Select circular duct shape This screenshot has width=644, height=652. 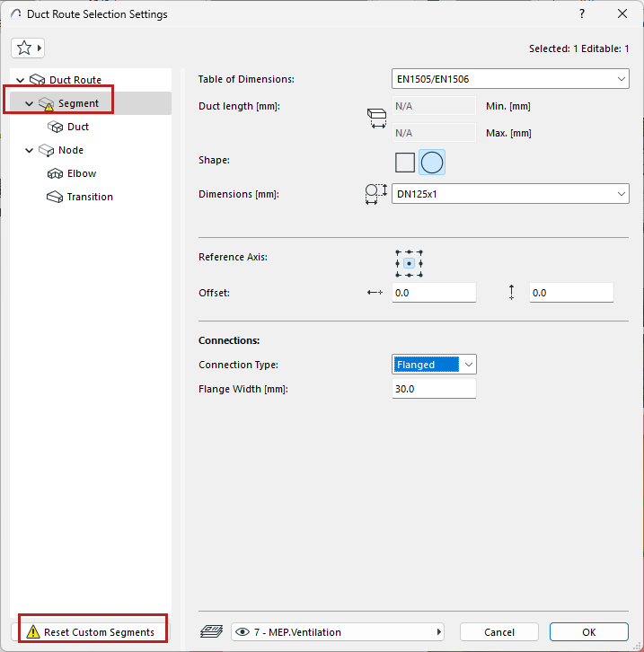(432, 163)
